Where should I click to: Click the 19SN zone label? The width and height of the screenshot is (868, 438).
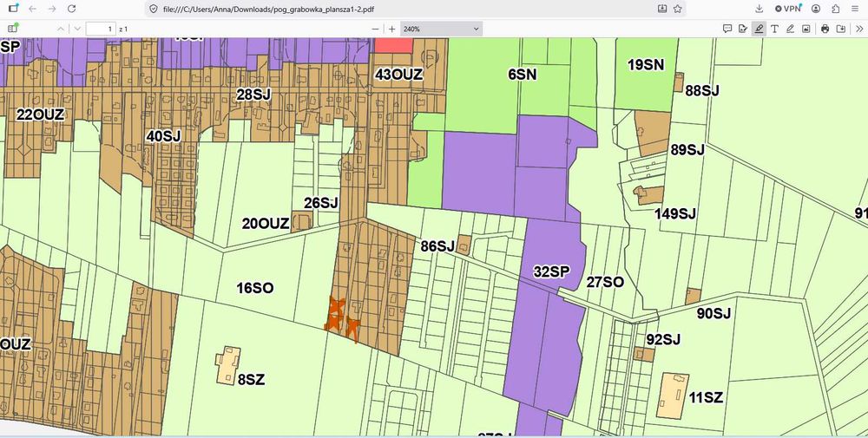[x=646, y=65]
